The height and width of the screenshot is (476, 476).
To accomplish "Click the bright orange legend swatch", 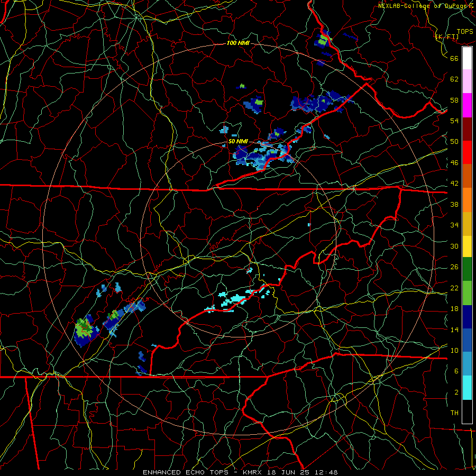I will pos(467,200).
